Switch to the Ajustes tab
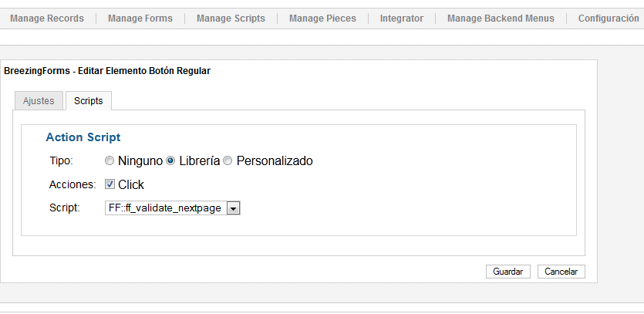This screenshot has height=314, width=644. tap(39, 101)
